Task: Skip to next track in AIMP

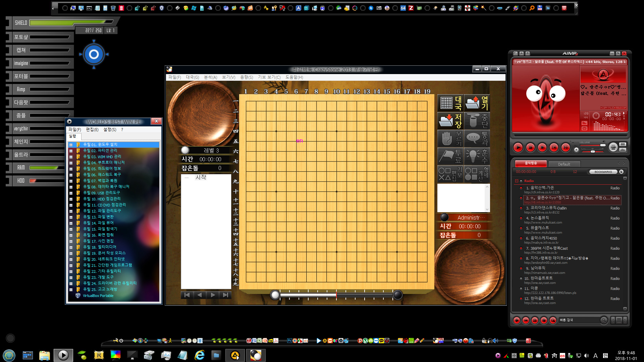Action: pyautogui.click(x=566, y=147)
